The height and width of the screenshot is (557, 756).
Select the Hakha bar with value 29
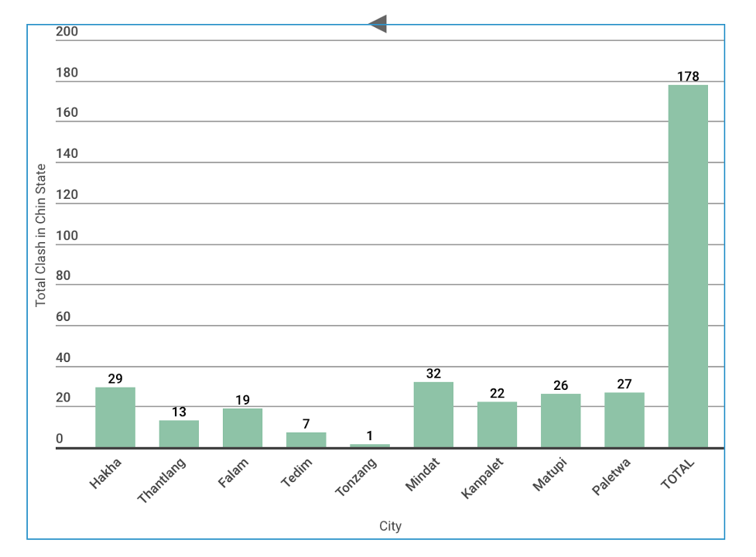tap(115, 417)
